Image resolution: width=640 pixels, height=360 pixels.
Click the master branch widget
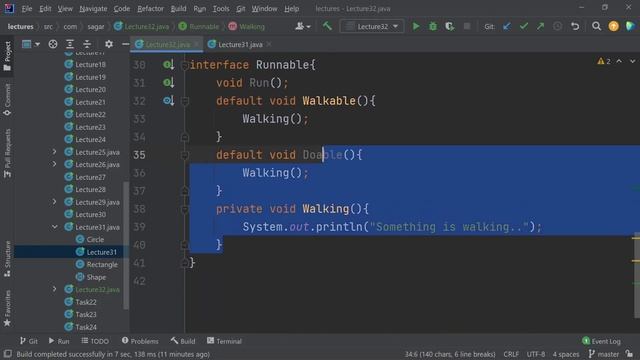[604, 354]
